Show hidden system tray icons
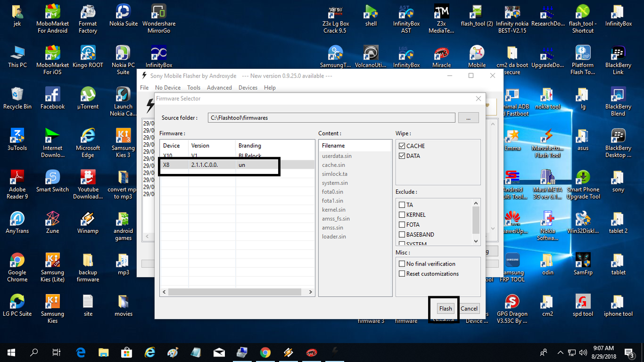 (560, 352)
